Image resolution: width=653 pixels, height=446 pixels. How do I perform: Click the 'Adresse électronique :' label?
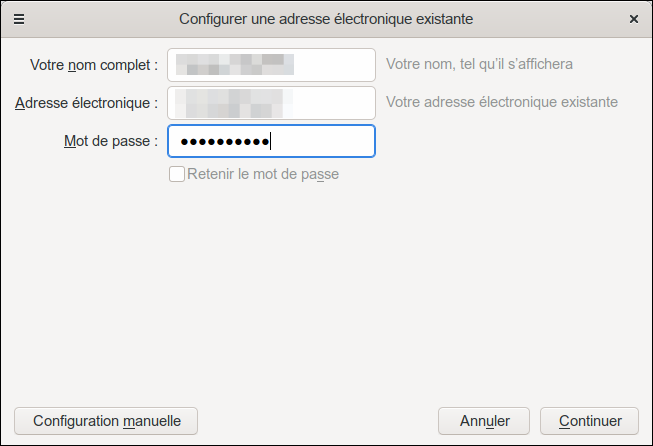tap(87, 102)
